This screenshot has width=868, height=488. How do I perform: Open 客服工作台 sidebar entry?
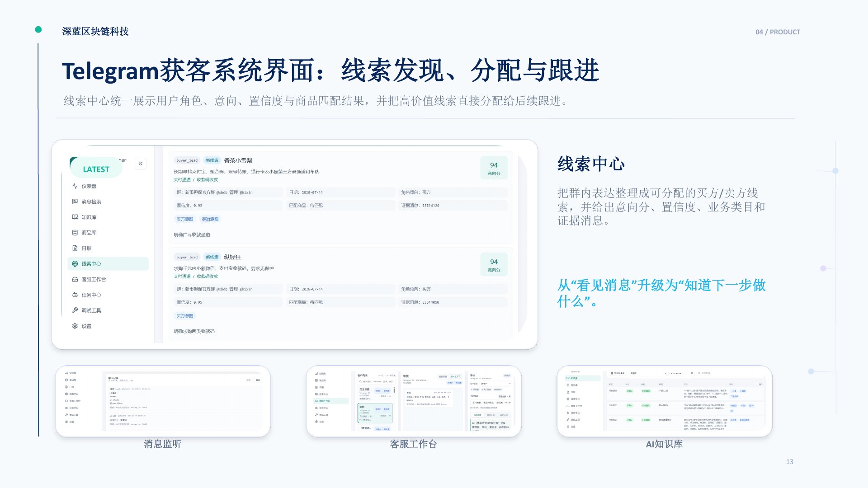click(x=108, y=279)
